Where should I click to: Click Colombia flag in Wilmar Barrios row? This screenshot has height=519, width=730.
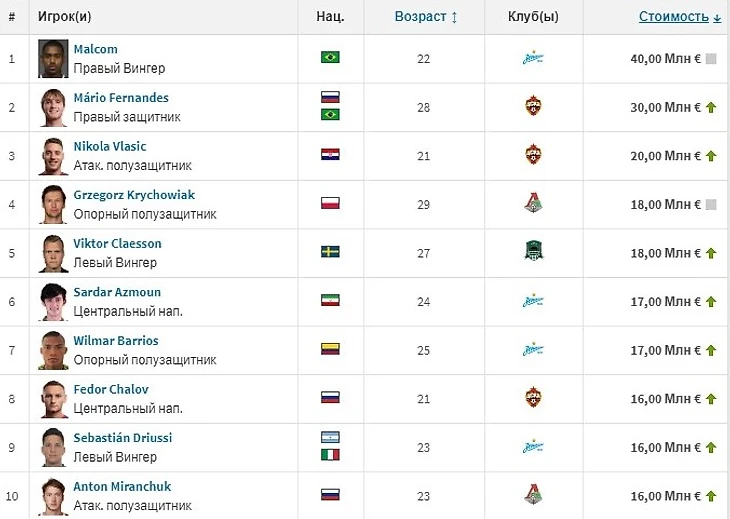[330, 349]
